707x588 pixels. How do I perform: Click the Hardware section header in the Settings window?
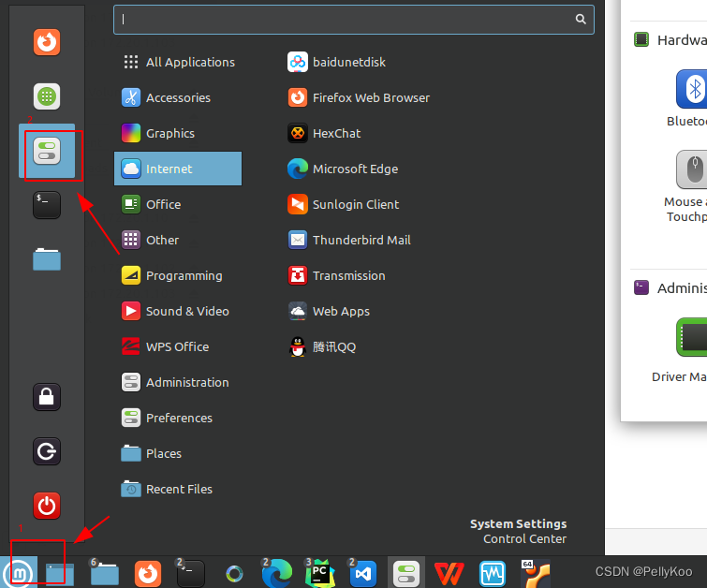(670, 39)
